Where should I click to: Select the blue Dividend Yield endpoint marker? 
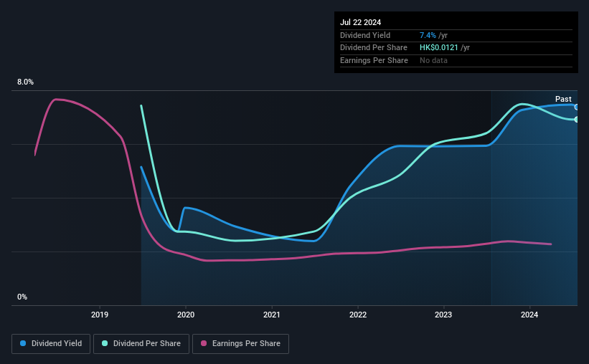tap(577, 107)
